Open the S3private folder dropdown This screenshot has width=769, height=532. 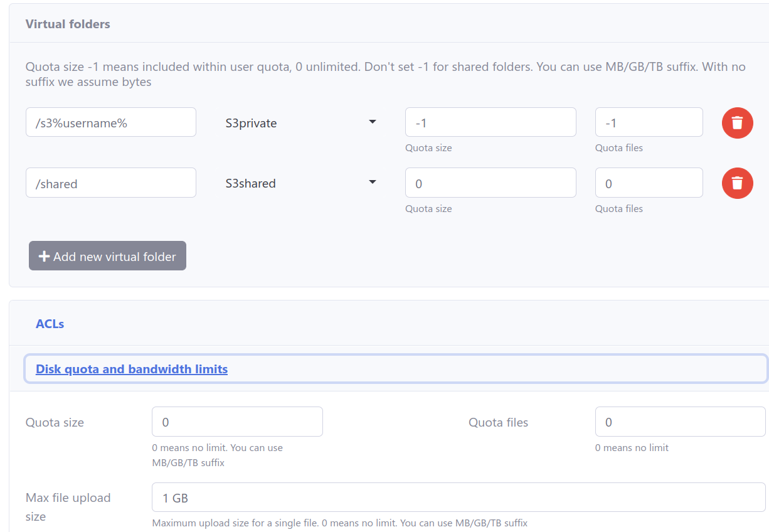301,123
